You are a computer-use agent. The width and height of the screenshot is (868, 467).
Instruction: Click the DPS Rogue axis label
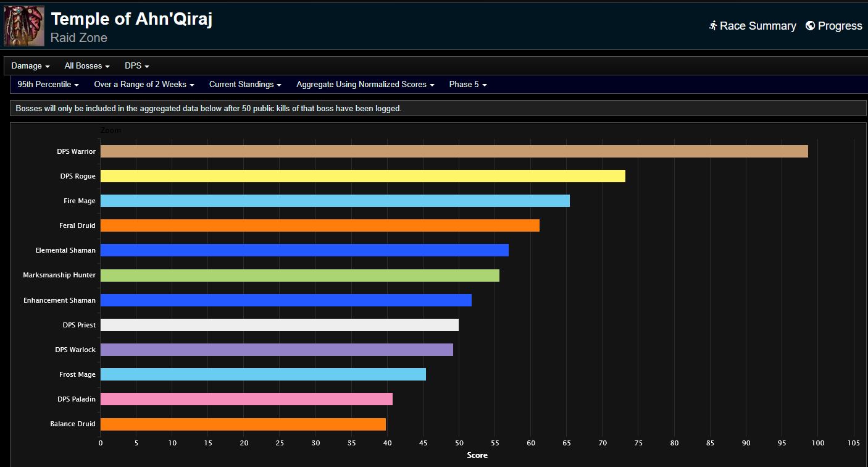78,176
